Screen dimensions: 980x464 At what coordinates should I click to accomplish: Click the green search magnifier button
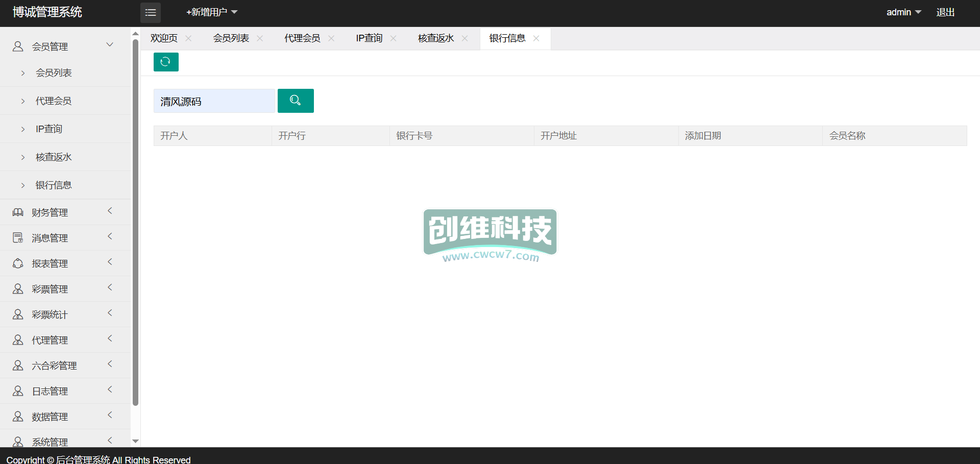[x=296, y=101]
